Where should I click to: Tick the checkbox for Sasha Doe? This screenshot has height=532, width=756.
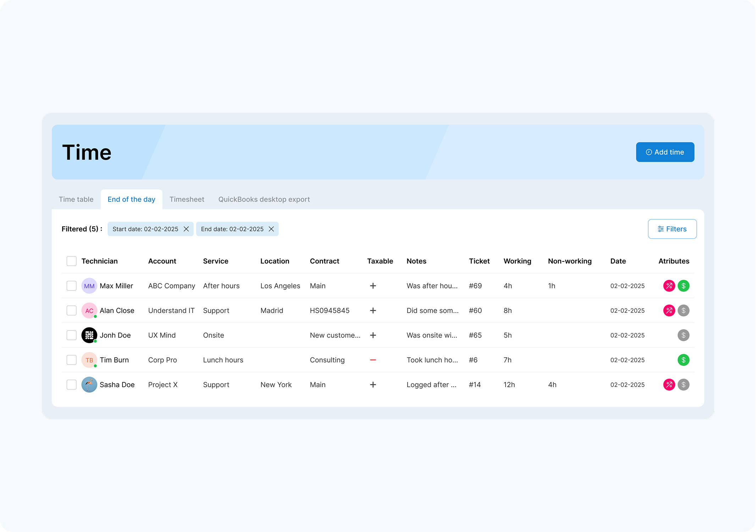tap(72, 385)
